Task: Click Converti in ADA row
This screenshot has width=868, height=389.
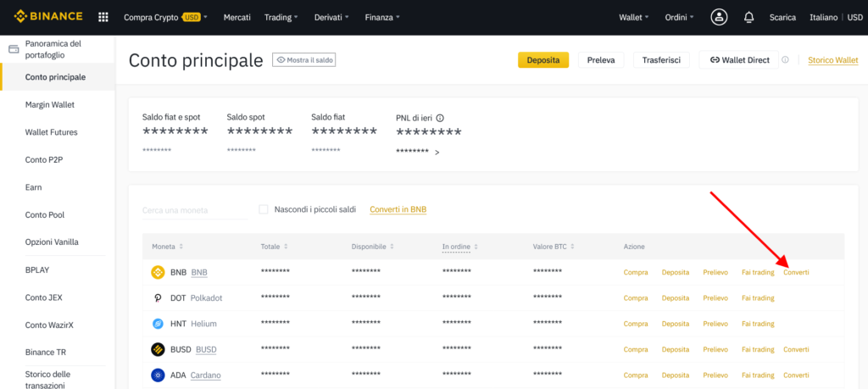Action: (x=796, y=375)
